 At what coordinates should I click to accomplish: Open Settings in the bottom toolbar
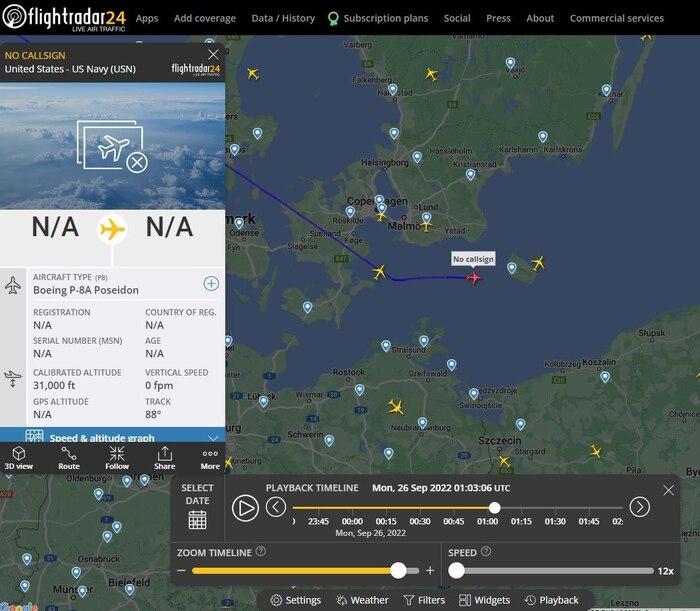tap(296, 600)
